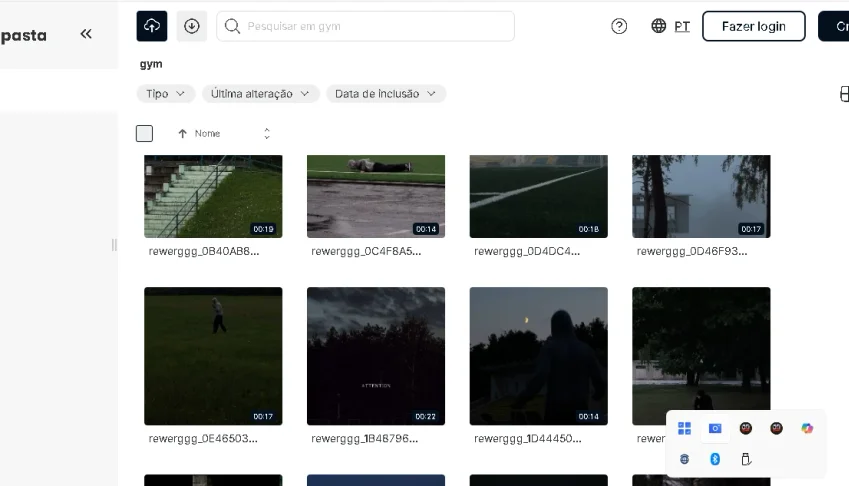Screen dimensions: 849x486
Task: Open the person walking on grass video thumbnail
Action: pos(213,356)
